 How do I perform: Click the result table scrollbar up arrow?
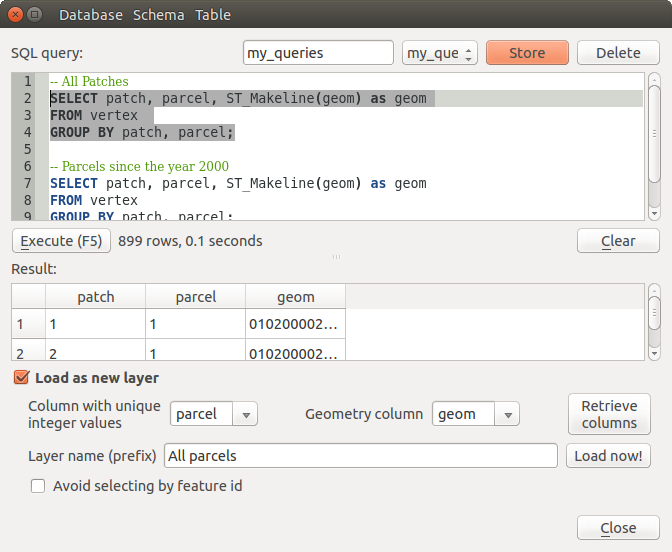coord(654,290)
